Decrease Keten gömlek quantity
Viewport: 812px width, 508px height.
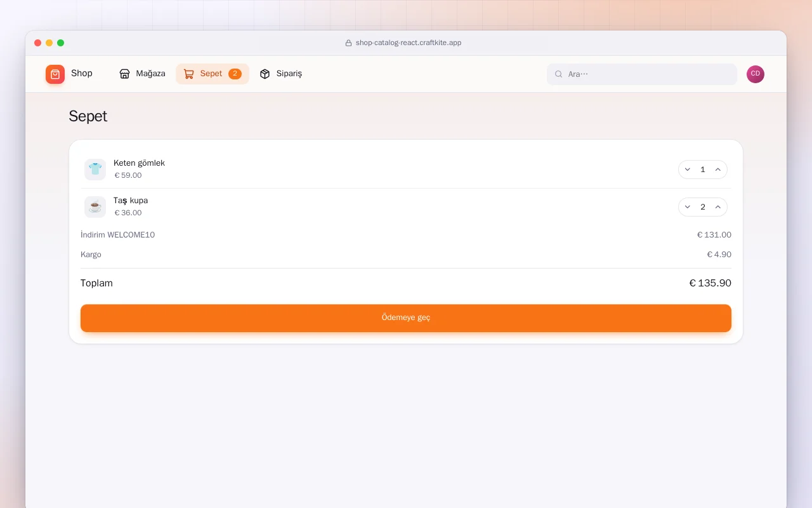tap(688, 170)
